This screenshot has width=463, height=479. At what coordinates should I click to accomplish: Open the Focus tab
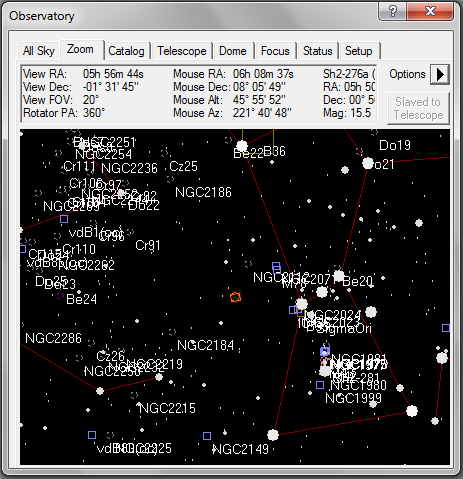click(275, 51)
